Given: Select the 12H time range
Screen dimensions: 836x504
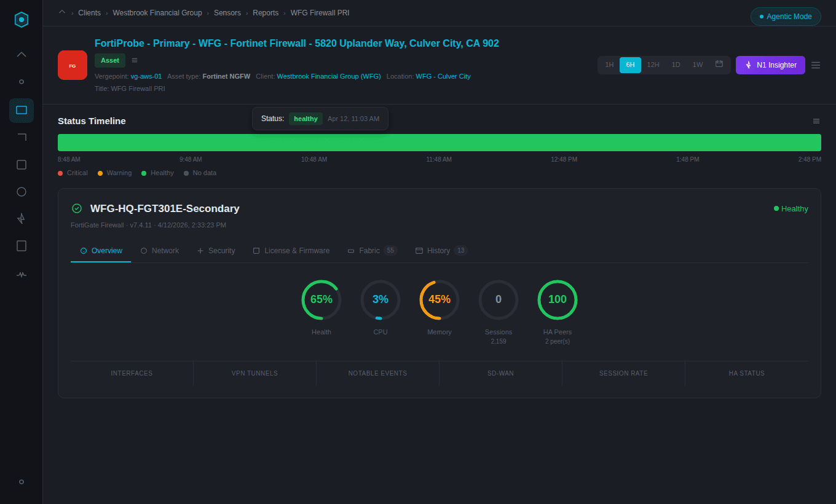Looking at the screenshot, I should pyautogui.click(x=653, y=65).
